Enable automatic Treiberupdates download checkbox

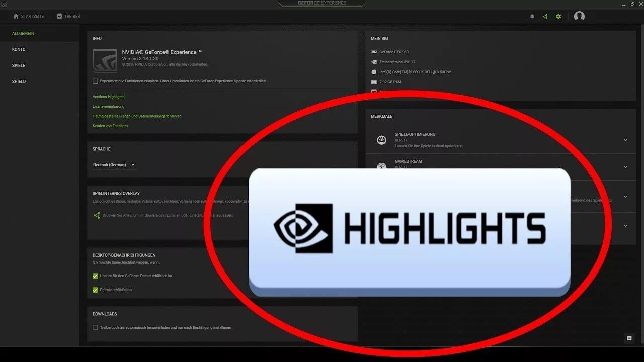(95, 327)
